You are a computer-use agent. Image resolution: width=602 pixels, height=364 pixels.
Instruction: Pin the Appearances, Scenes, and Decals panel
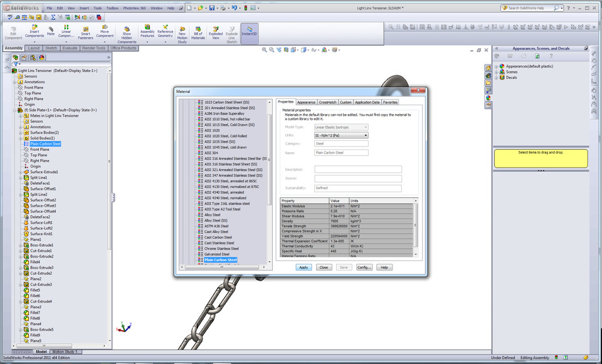[x=586, y=49]
